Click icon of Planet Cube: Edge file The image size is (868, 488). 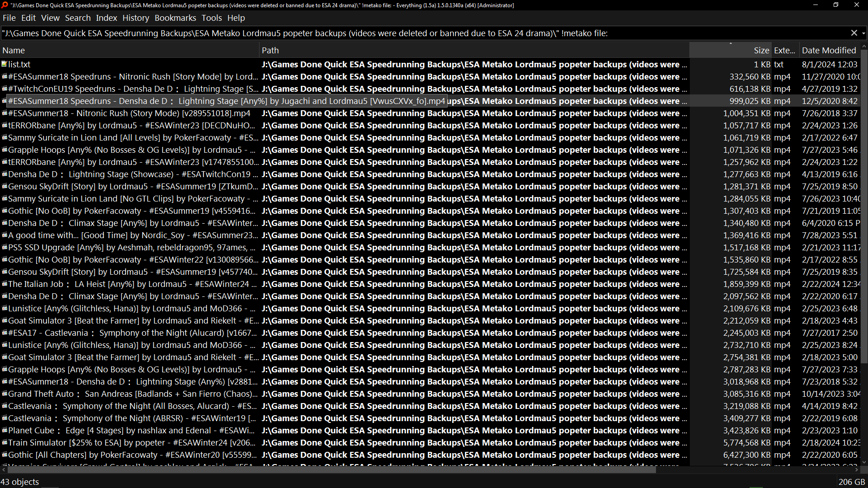[x=5, y=430]
